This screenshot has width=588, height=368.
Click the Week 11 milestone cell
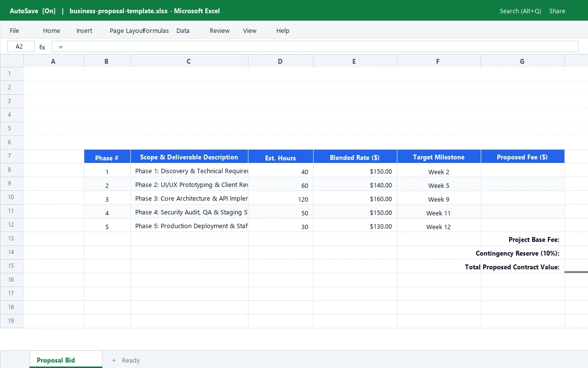439,211
